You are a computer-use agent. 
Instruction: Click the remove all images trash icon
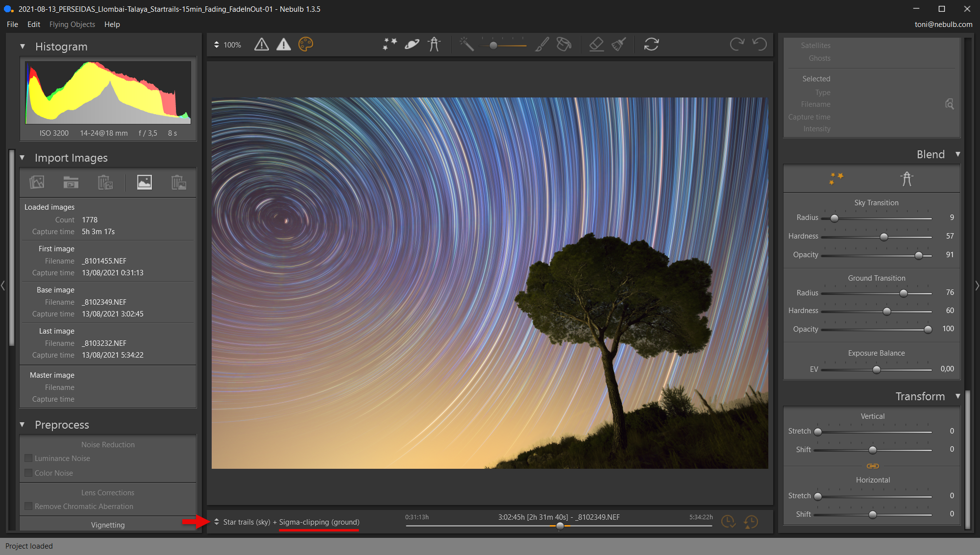105,182
